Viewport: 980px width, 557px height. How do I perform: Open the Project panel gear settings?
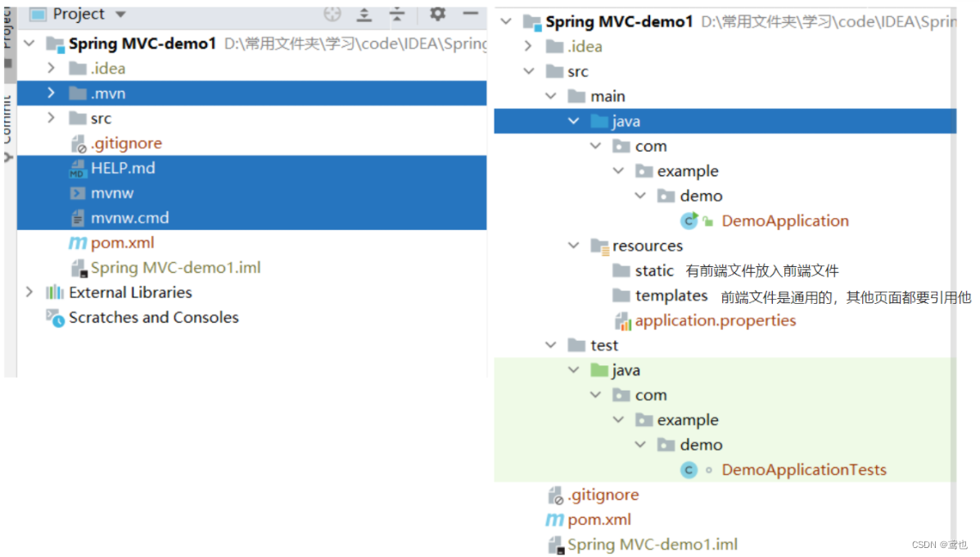[437, 13]
